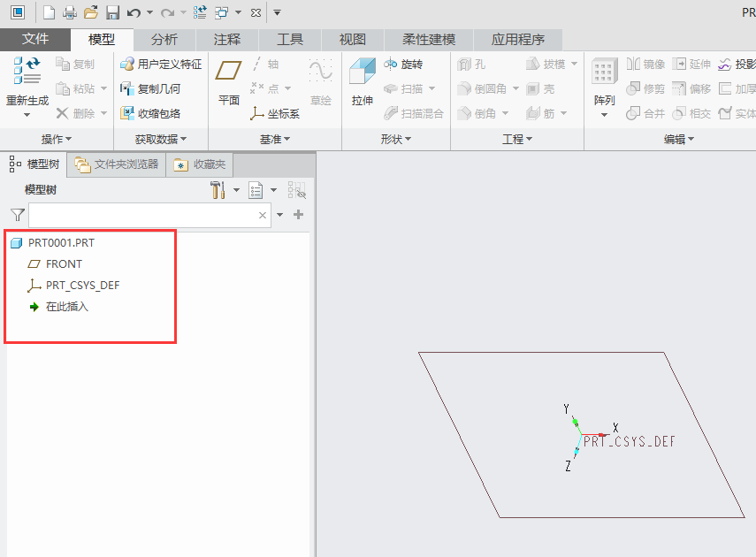Open the customize quick access toolbar arrow
756x557 pixels.
pos(277,12)
